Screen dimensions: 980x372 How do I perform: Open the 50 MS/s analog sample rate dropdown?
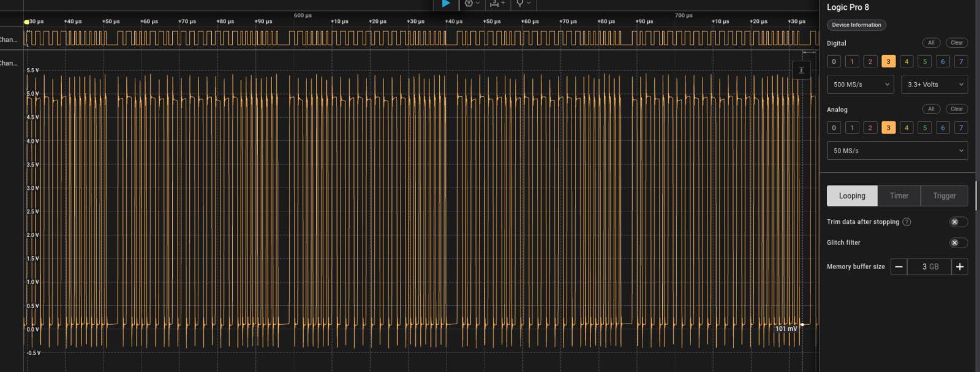tap(897, 151)
